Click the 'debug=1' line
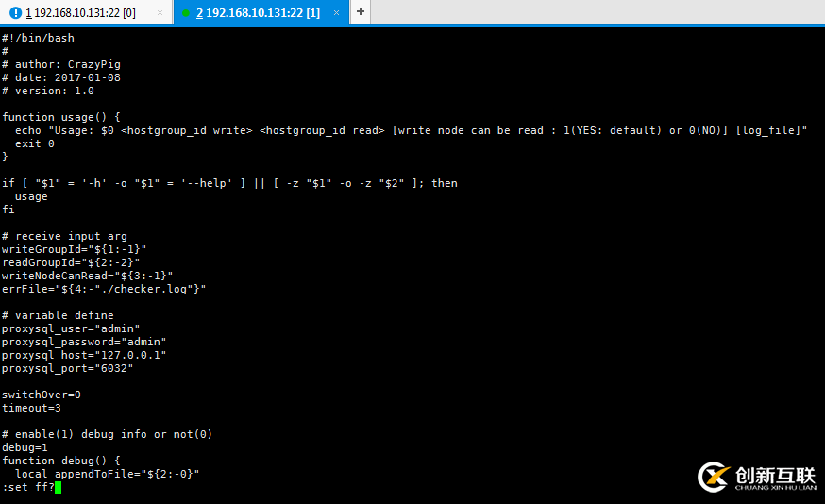 click(25, 447)
